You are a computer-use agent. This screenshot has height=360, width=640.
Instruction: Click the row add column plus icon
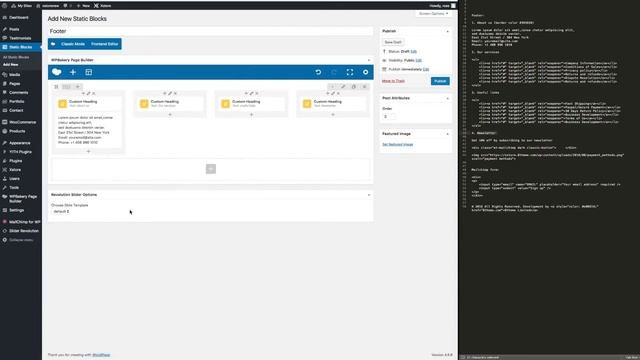(x=78, y=87)
